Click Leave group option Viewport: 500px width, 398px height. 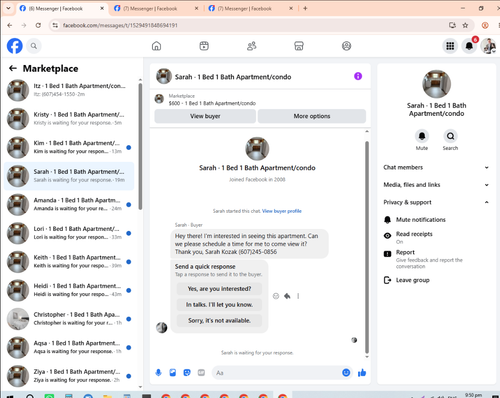pos(436,280)
